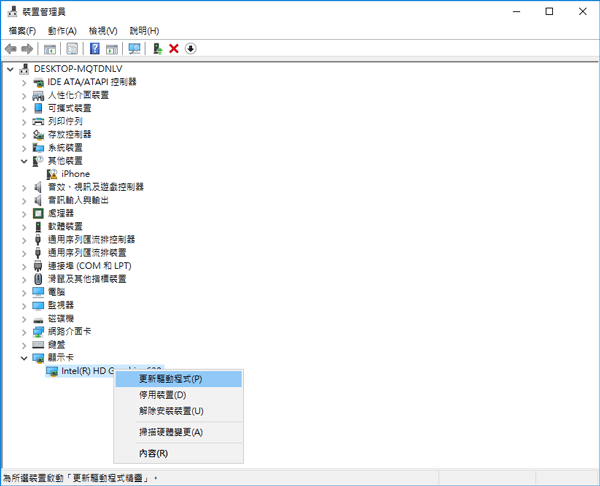Viewport: 600px width, 486px height.
Task: Minimize the 裝置管理員 window
Action: 517,11
